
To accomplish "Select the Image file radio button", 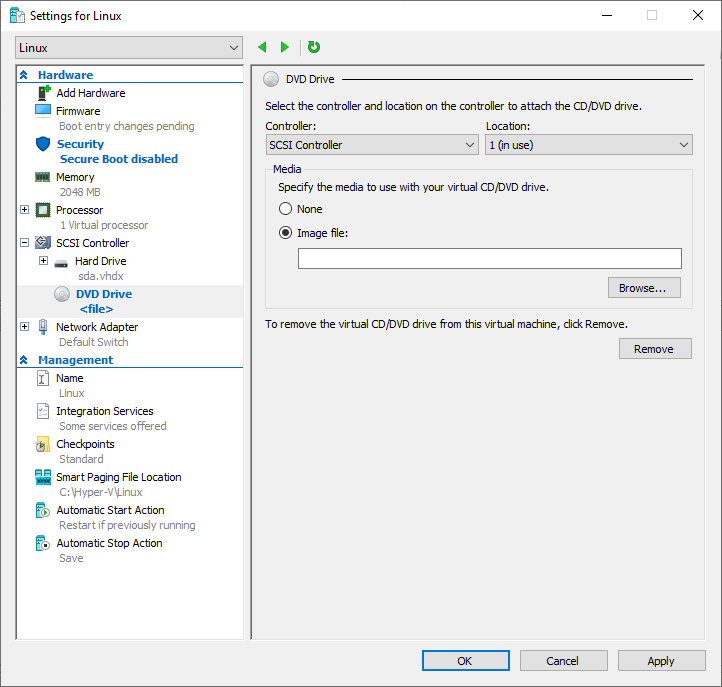I will click(x=285, y=233).
